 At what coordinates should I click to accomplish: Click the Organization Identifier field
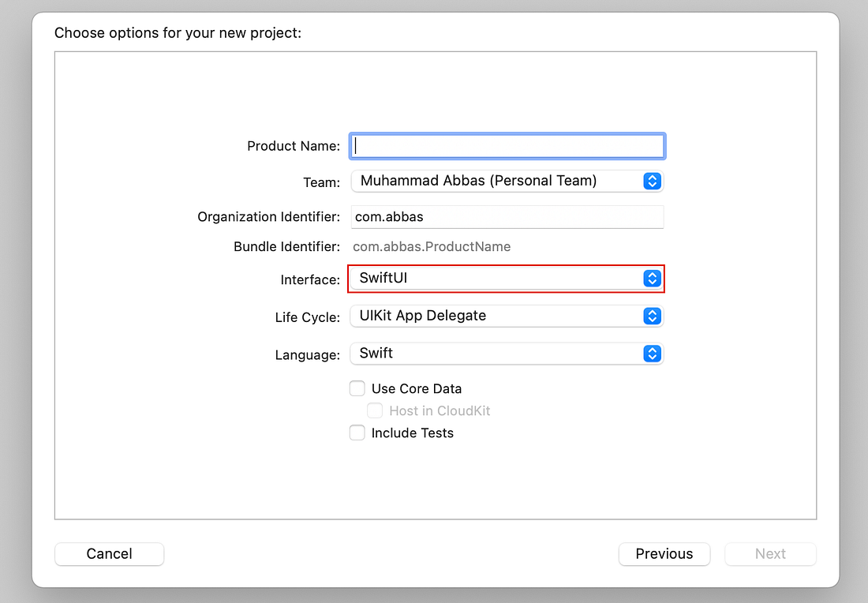tap(505, 216)
